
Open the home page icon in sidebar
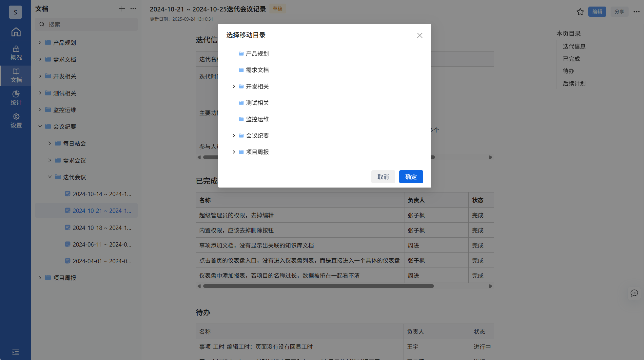point(16,32)
